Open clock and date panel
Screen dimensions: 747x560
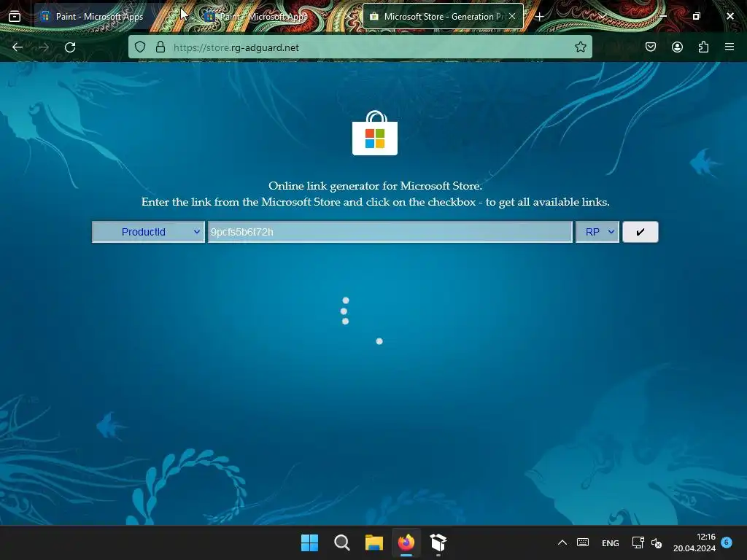pyautogui.click(x=694, y=542)
